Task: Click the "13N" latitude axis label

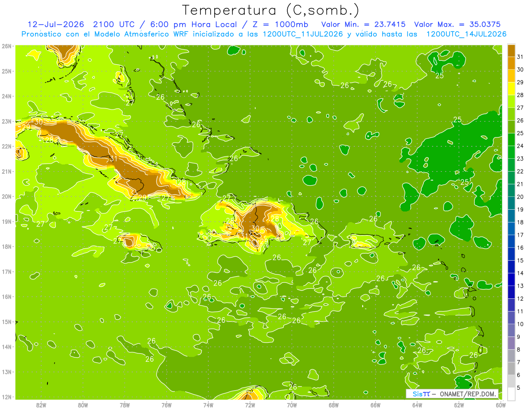Action: [6, 372]
